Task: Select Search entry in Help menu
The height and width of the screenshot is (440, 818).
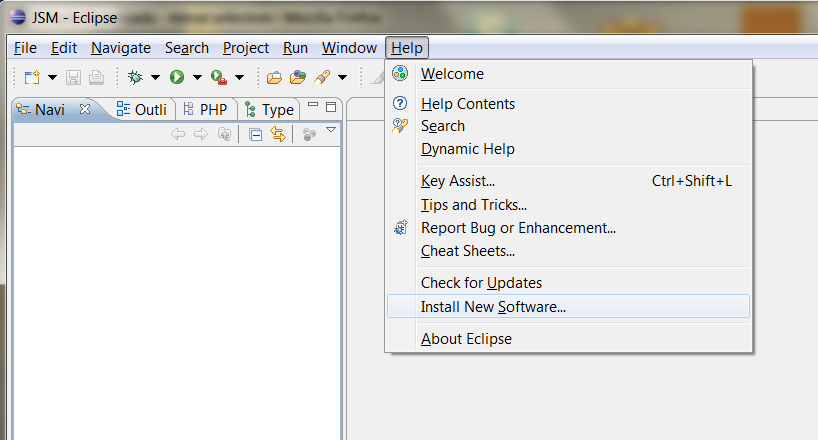Action: click(569, 126)
